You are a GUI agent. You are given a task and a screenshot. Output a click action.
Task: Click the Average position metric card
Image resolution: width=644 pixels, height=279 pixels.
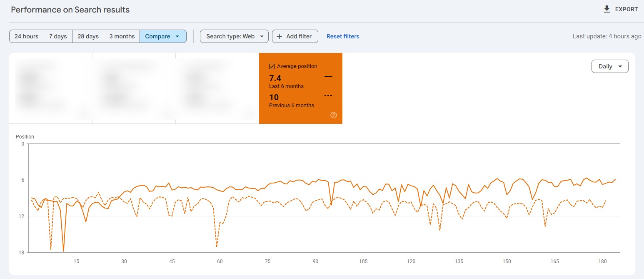[x=301, y=88]
